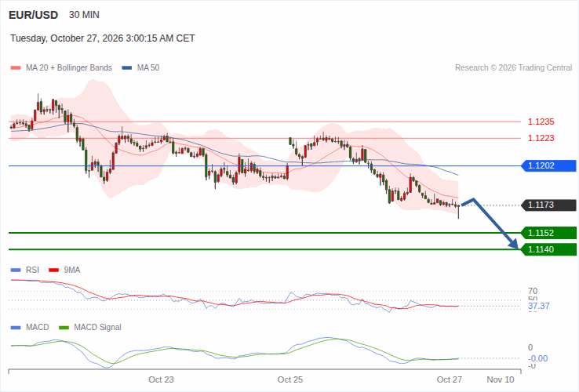Screen dimensions: 579x392
Task: Click the Oct 25 date axis label
Action: tap(290, 379)
